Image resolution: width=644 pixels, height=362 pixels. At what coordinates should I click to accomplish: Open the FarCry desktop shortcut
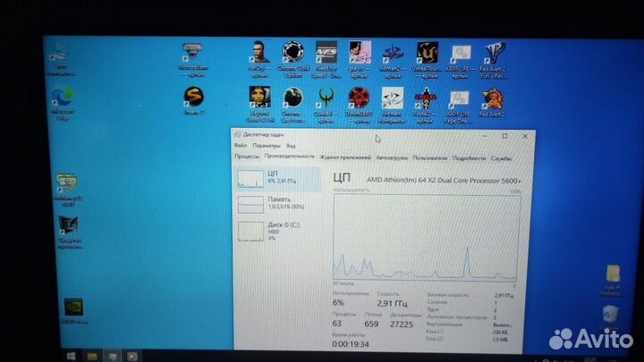[258, 52]
